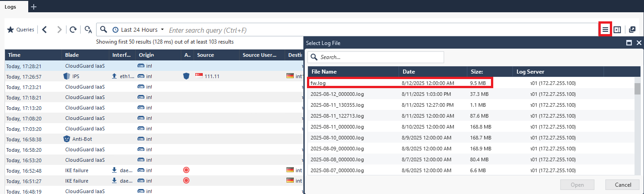The image size is (644, 194).
Task: Open the log Options hamburger menu
Action: pos(605,30)
